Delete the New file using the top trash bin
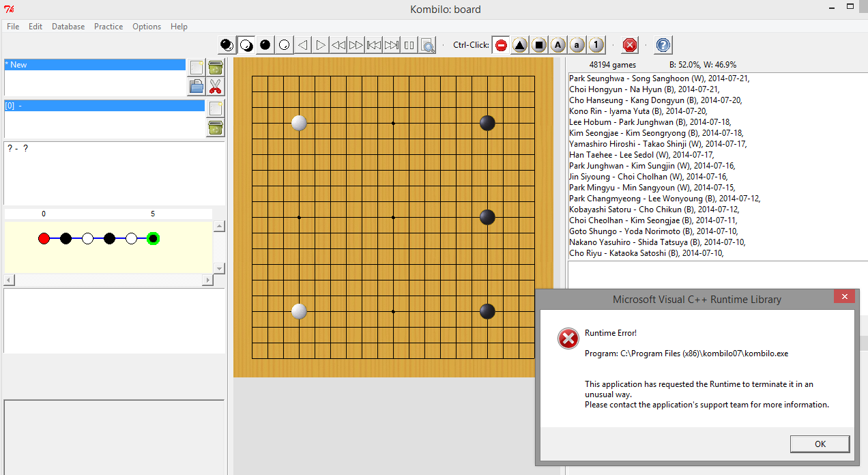 [216, 68]
